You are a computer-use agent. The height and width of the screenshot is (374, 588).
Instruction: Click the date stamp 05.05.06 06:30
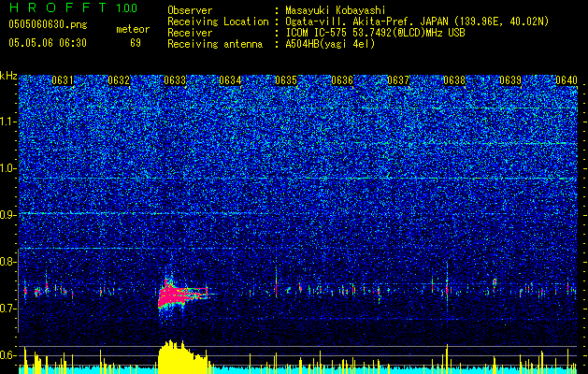point(48,43)
